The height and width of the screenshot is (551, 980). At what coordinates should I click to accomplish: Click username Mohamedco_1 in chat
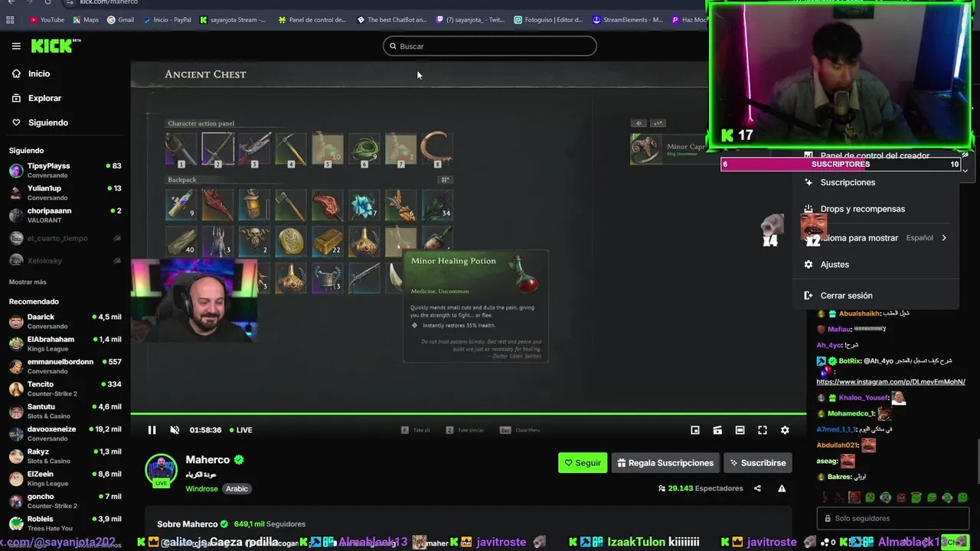(x=851, y=414)
